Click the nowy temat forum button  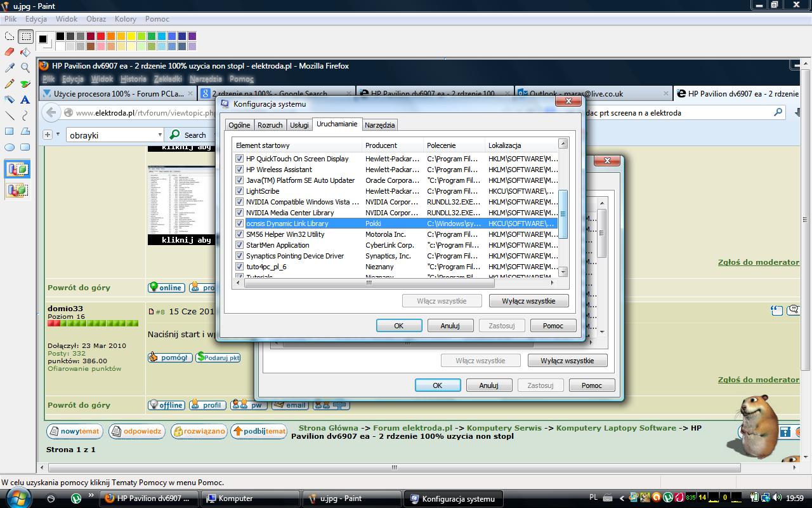[x=74, y=432]
